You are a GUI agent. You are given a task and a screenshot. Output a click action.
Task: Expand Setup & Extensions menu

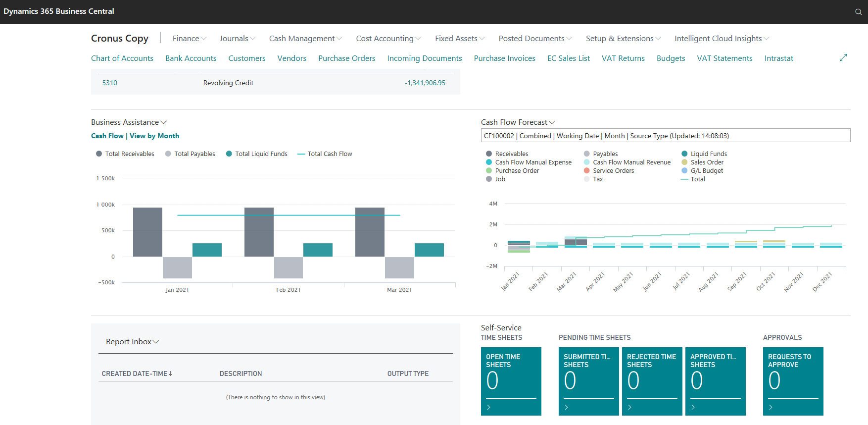[623, 39]
